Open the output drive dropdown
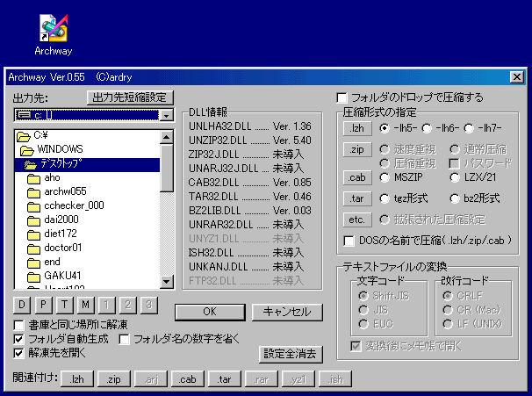Screen dimensions: 532x396 (x=165, y=115)
